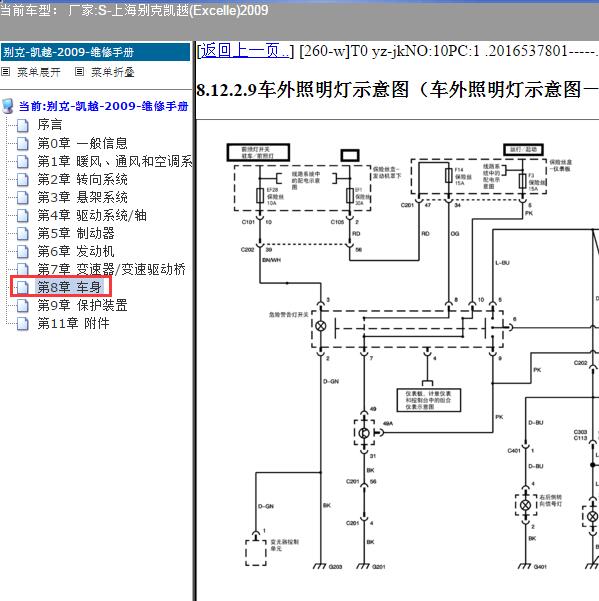This screenshot has height=601, width=599.
Task: Click the page icon next to 第2章
Action: pyautogui.click(x=23, y=179)
